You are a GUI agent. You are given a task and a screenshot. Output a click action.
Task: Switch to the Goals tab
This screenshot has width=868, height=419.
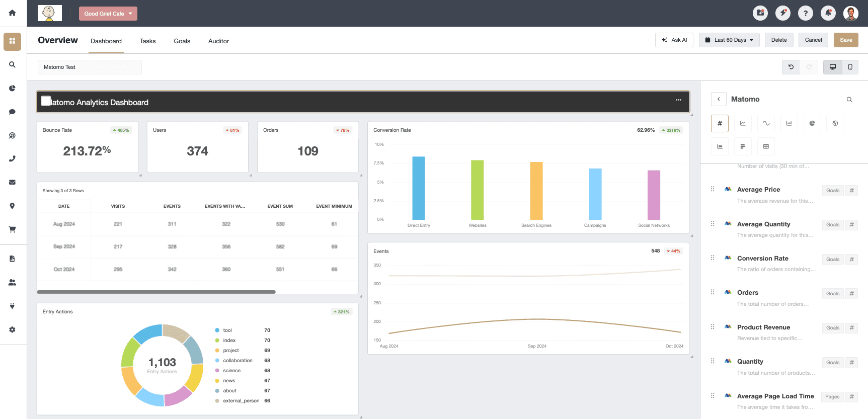click(x=182, y=41)
